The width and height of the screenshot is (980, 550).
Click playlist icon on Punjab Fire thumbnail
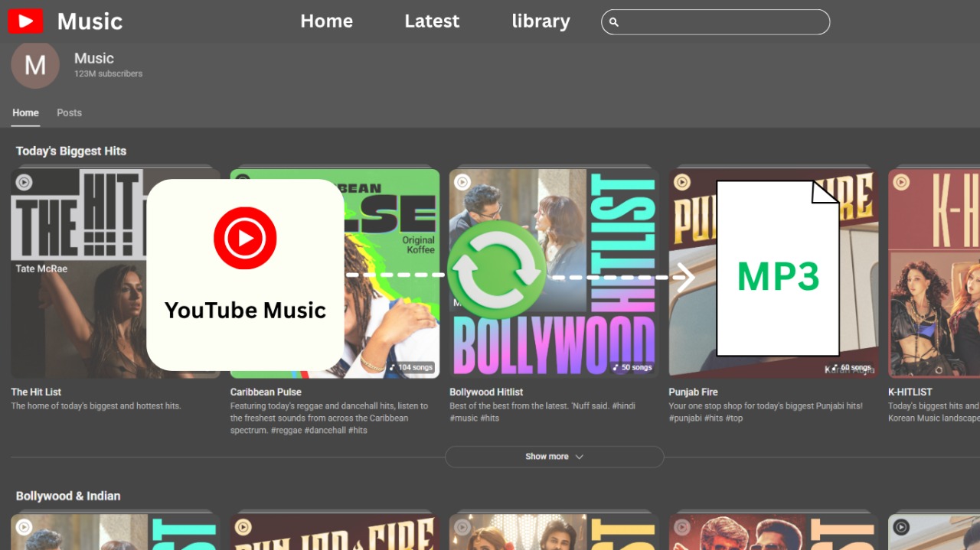682,182
